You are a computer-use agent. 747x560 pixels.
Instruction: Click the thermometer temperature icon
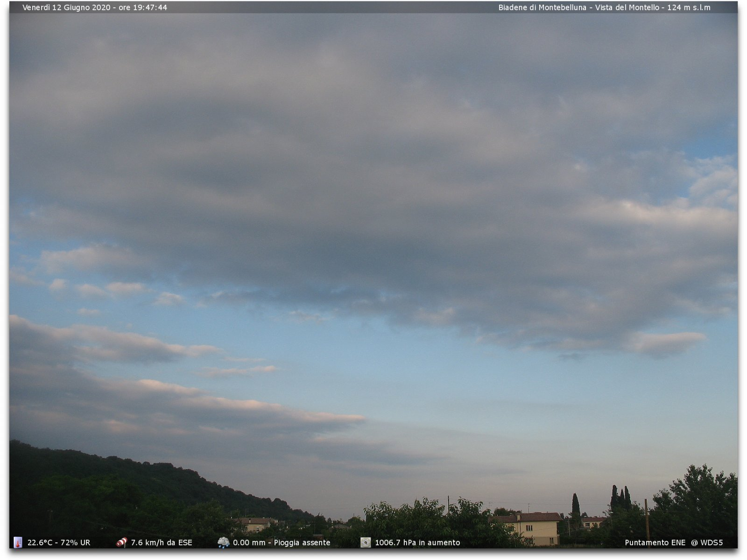(18, 542)
